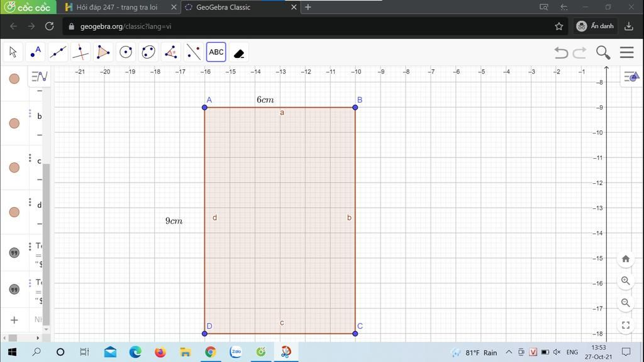Go back in browser history

coord(14,26)
